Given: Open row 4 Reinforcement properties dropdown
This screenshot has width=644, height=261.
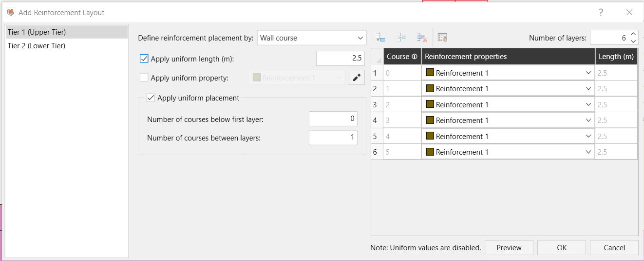Looking at the screenshot, I should point(508,120).
